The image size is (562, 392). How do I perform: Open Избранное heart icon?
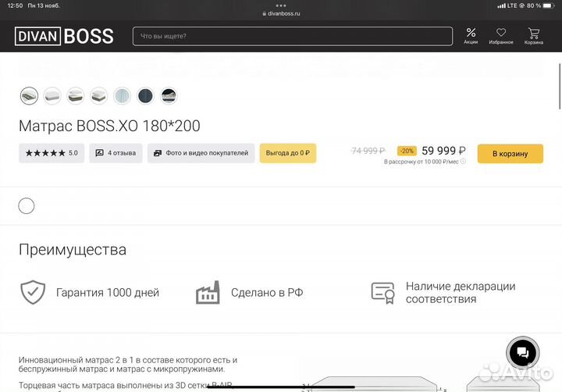[500, 36]
